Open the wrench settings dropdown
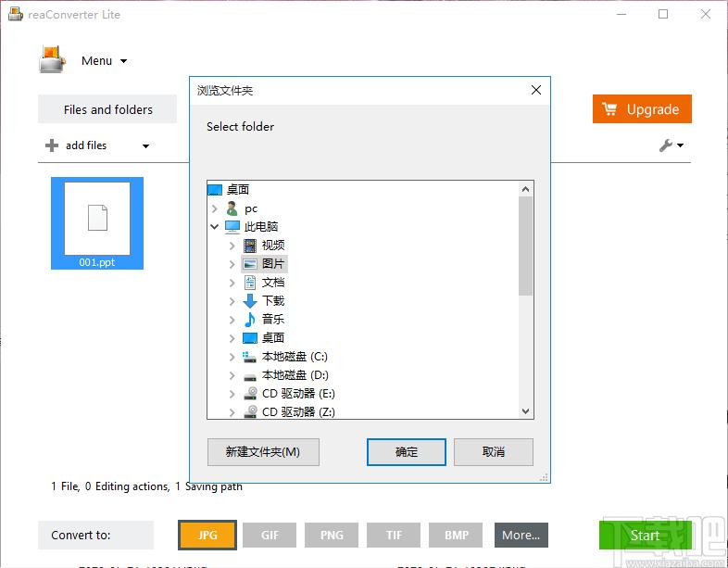 coord(672,145)
